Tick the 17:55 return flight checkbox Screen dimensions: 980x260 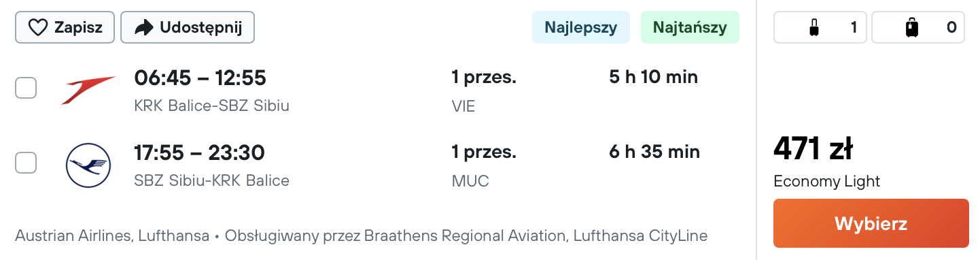(26, 163)
